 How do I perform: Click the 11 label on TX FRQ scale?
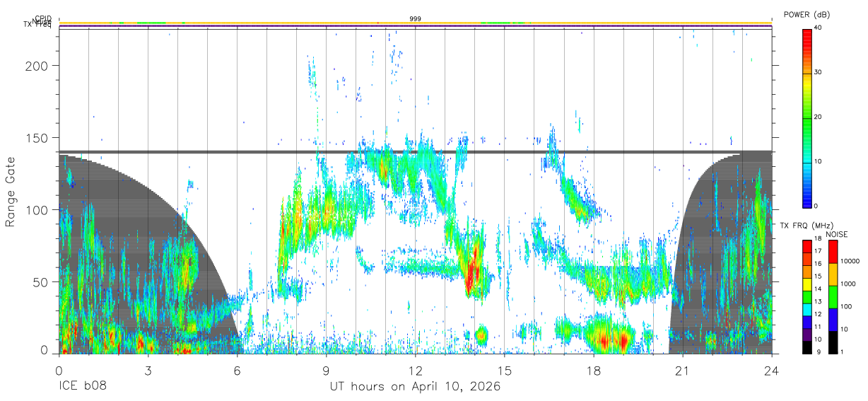[x=818, y=327]
